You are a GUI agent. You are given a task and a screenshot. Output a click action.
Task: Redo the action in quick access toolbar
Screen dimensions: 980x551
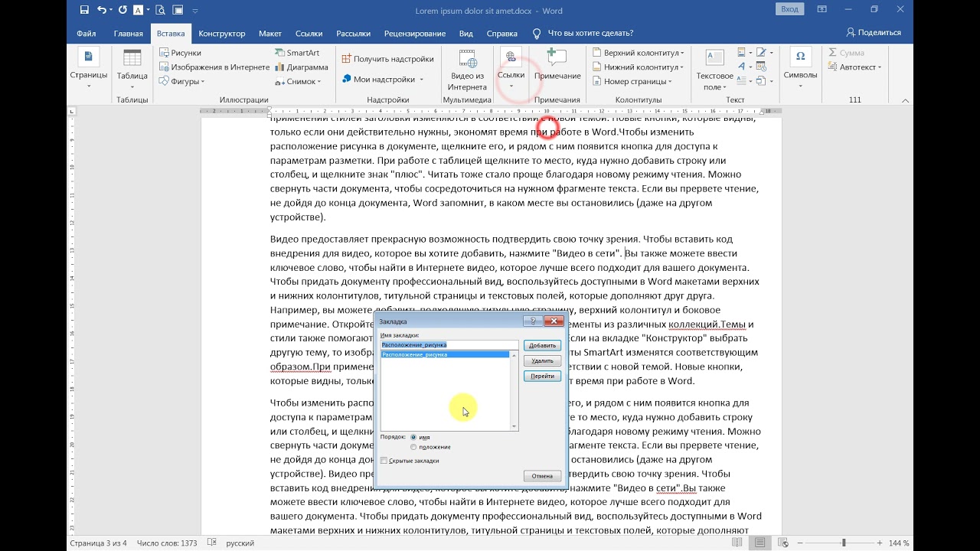(x=122, y=11)
